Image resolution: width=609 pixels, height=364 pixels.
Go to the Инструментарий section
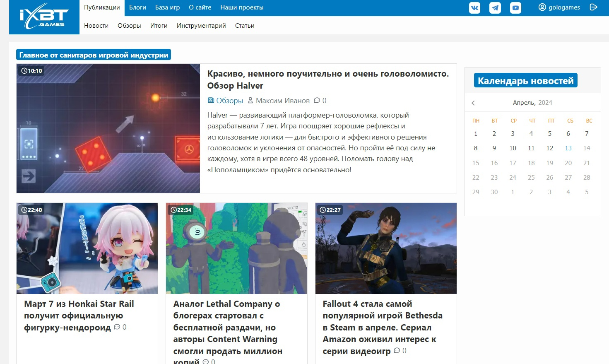point(201,26)
